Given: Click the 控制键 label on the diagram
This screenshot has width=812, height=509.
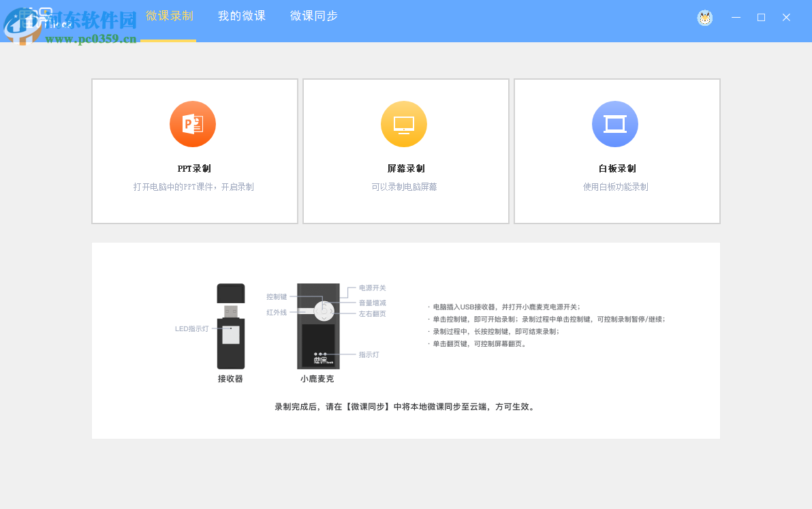Looking at the screenshot, I should click(278, 296).
